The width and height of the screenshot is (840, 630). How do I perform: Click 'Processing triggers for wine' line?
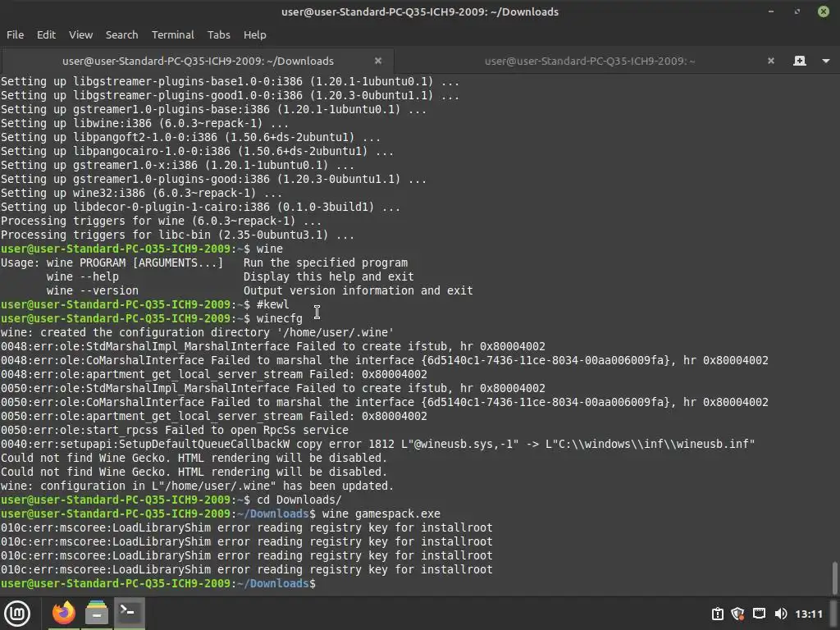[161, 221]
